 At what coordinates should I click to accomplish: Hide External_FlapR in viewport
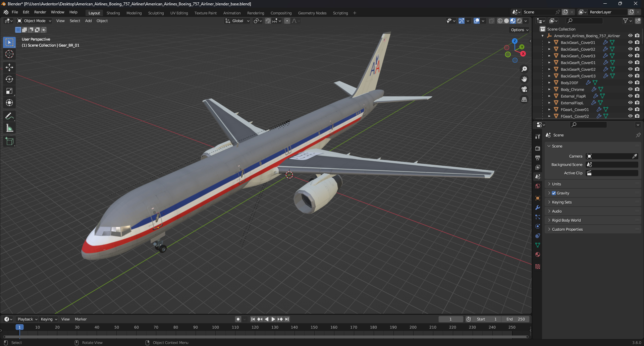click(x=630, y=96)
